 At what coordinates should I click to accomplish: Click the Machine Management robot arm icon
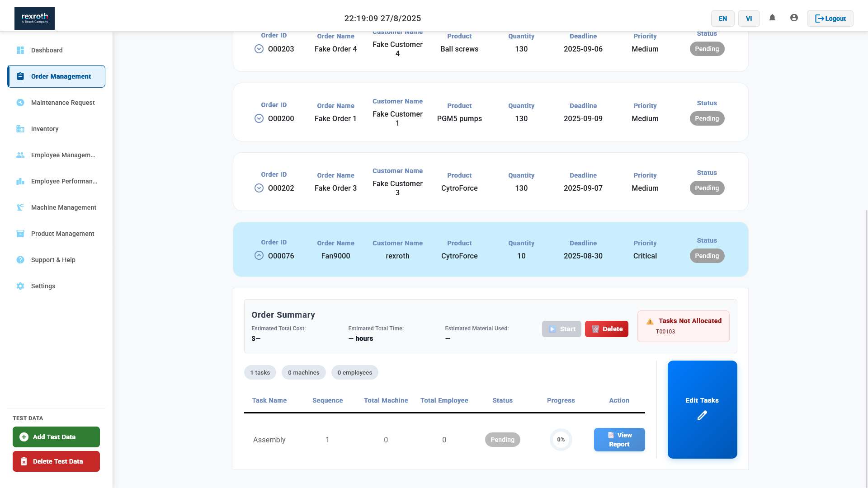coord(20,207)
